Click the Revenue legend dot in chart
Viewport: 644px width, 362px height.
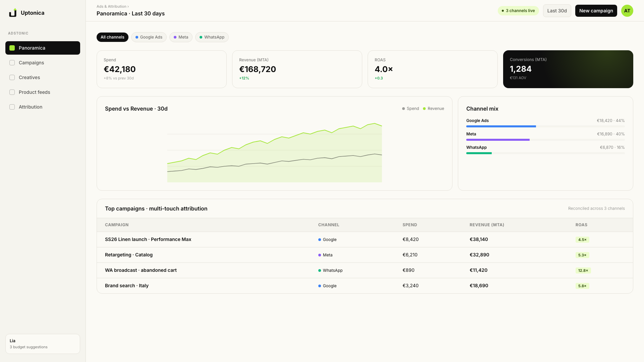click(x=424, y=109)
